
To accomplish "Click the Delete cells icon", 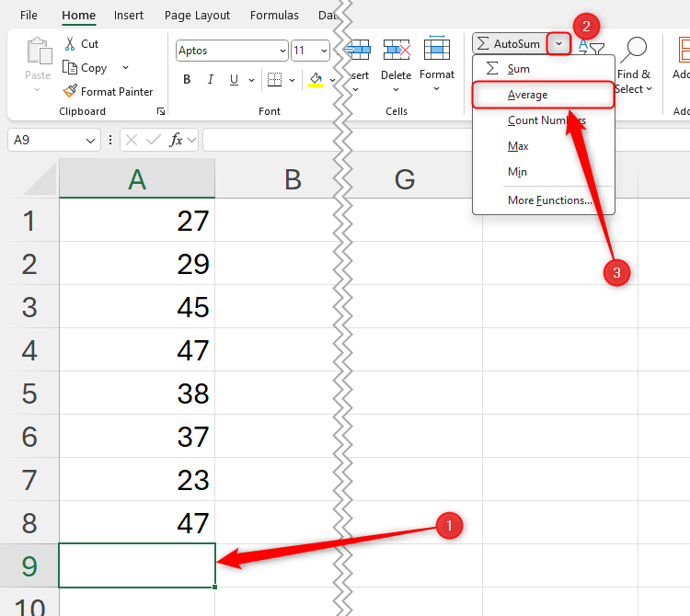I will tap(397, 51).
